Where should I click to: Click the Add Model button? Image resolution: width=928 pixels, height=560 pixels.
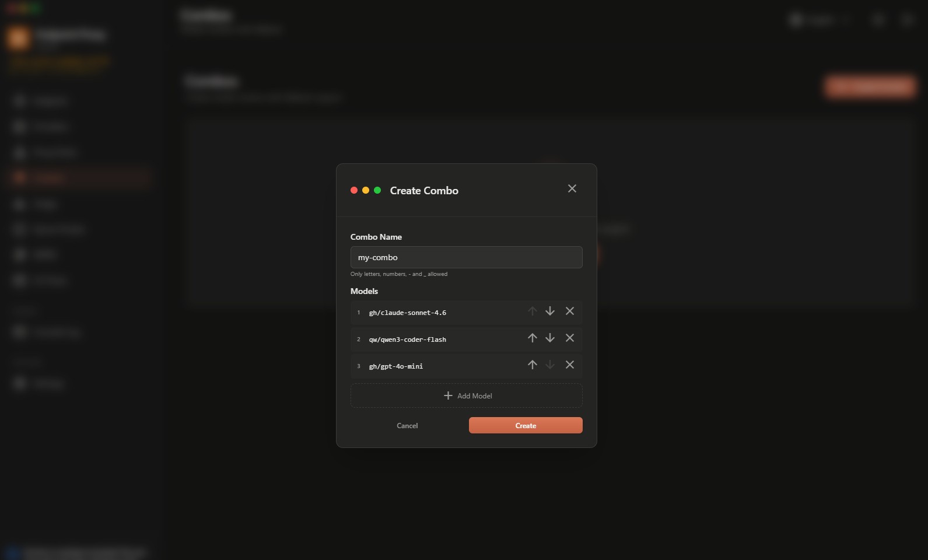466,395
